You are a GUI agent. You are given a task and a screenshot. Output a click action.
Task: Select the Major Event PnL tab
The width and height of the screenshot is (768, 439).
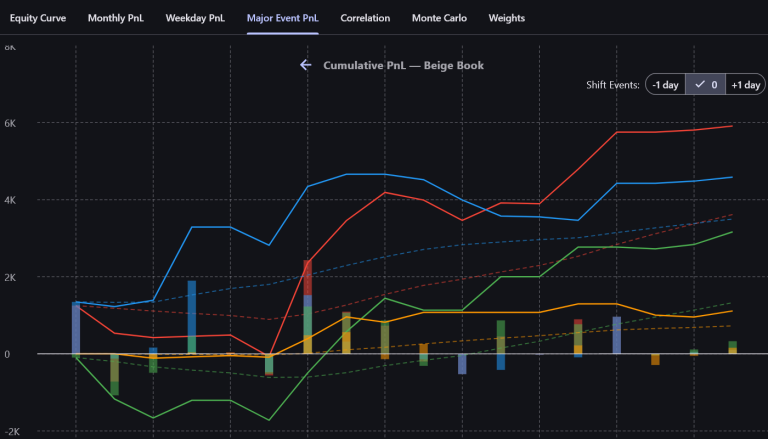tap(283, 18)
